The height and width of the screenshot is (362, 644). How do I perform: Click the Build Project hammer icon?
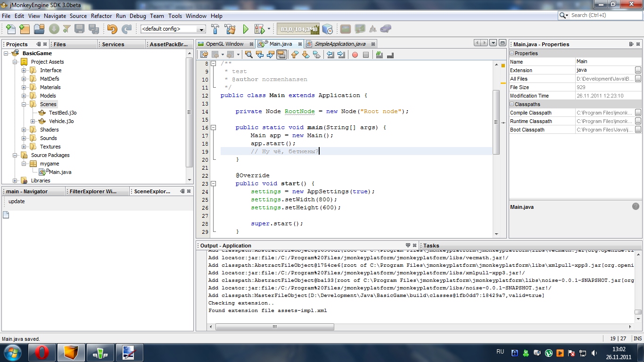[215, 29]
